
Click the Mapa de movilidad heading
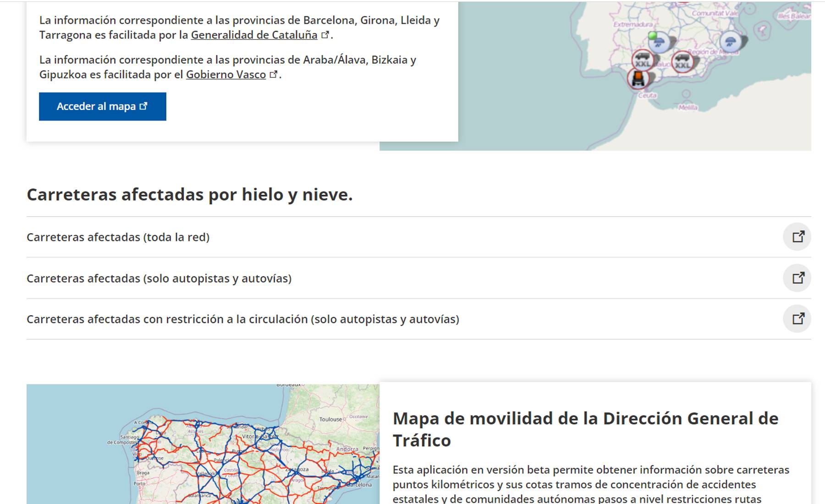(x=585, y=429)
